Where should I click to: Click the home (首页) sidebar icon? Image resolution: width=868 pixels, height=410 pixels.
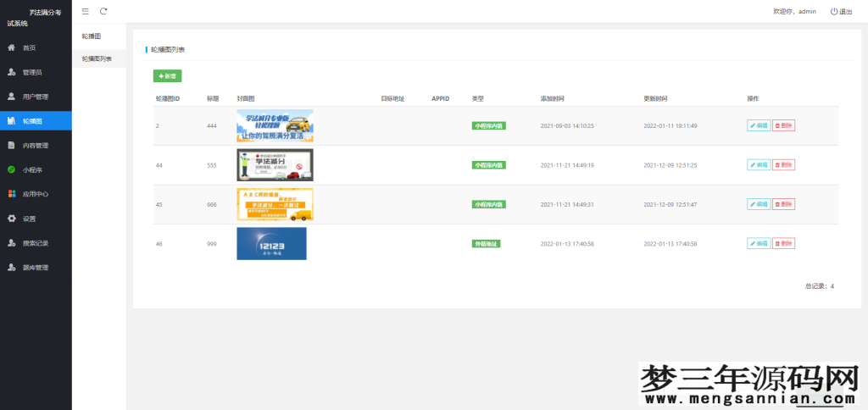coord(11,47)
